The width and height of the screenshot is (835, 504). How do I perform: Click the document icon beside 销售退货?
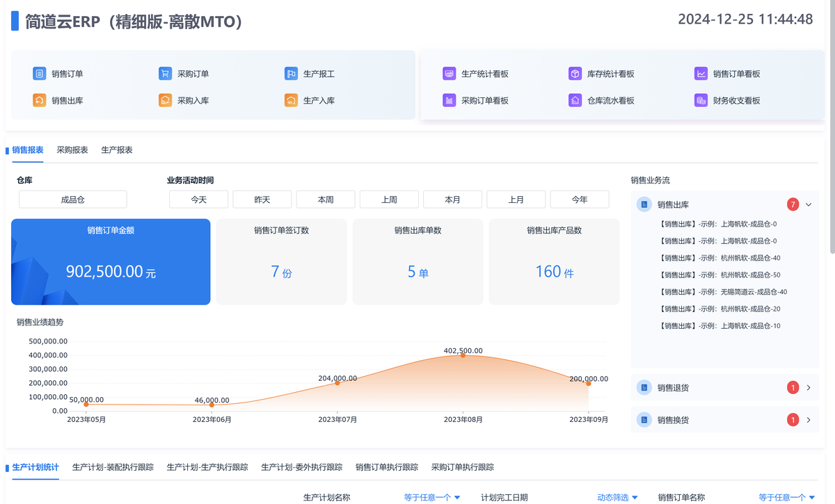644,388
